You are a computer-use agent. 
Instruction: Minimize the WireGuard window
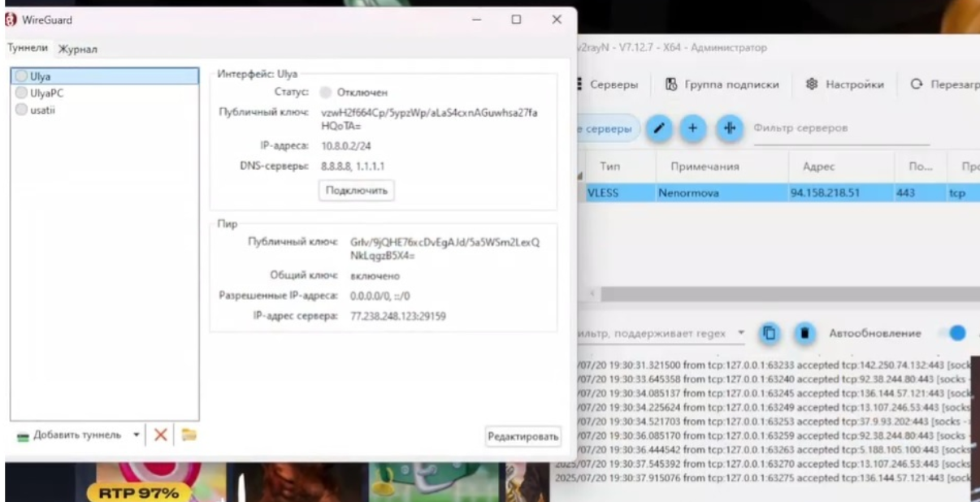(476, 19)
